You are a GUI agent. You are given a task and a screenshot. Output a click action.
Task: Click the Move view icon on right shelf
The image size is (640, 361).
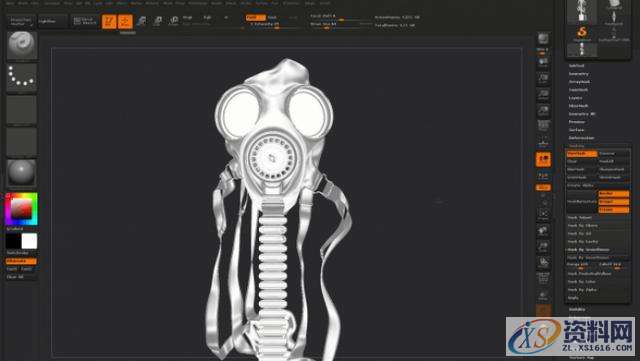point(543,230)
